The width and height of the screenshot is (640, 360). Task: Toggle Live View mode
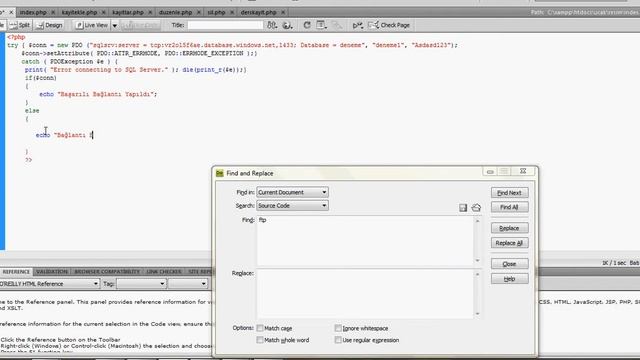92,25
